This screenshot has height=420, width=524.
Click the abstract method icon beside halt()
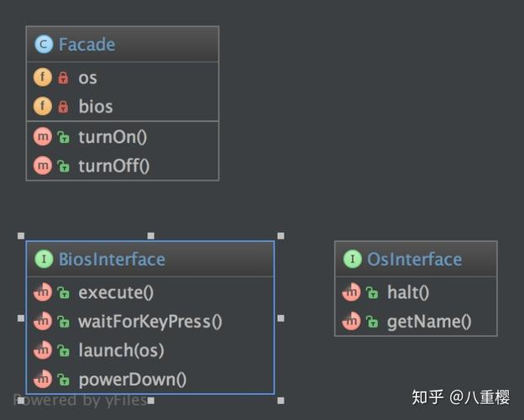(352, 292)
